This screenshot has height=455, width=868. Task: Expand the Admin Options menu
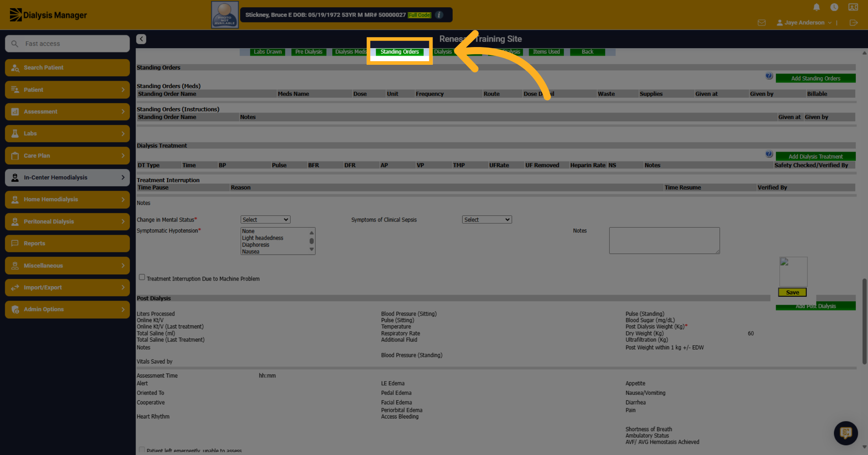coord(67,309)
